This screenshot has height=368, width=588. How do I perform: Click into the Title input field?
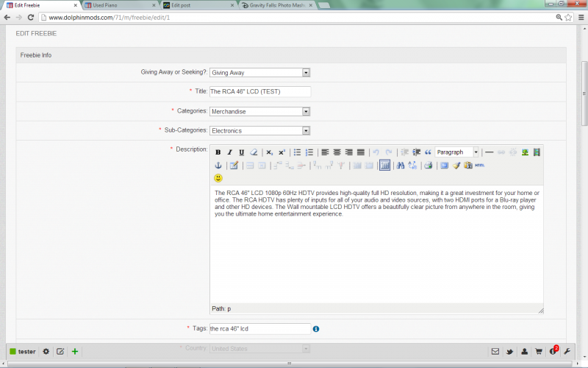pyautogui.click(x=260, y=91)
